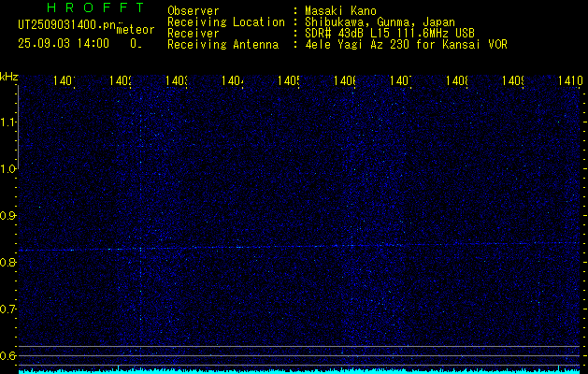Click the "meteor" label
Viewport: 588px width, 374px height.
pyautogui.click(x=136, y=30)
